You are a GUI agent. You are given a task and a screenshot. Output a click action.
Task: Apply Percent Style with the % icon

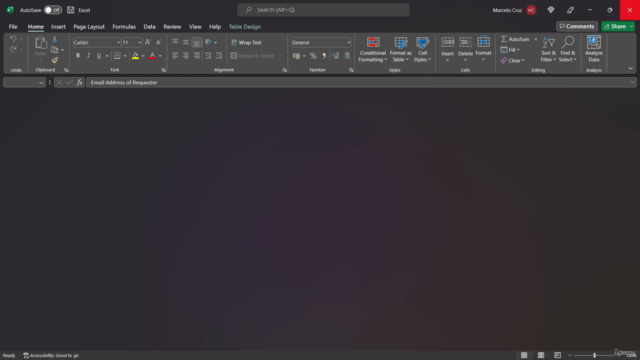point(313,56)
